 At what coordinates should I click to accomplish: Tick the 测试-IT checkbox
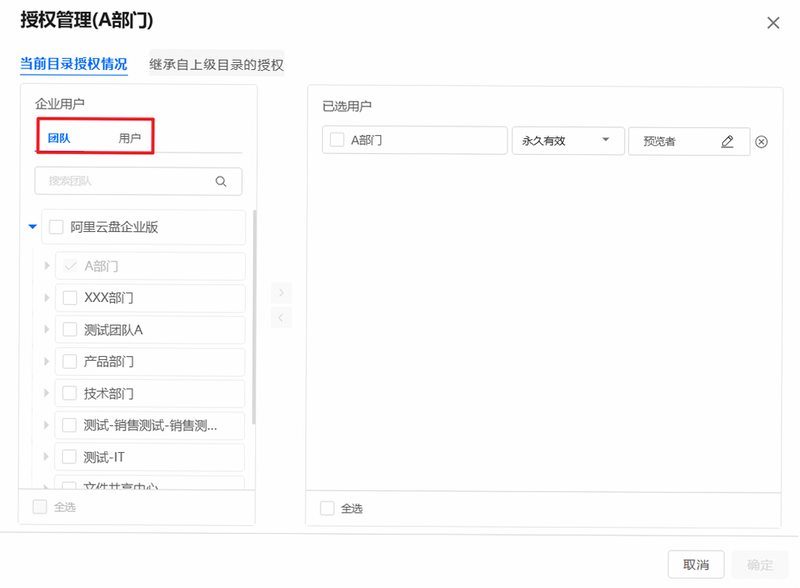(x=69, y=456)
